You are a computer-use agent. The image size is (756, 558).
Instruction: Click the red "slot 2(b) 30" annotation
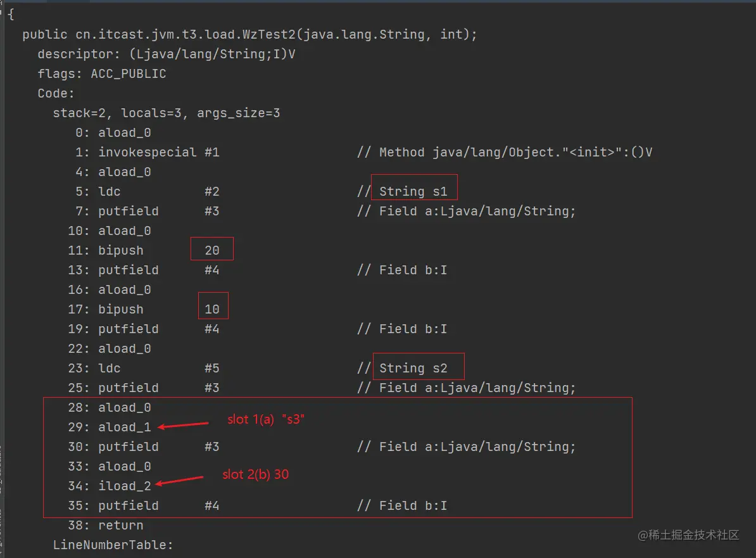(255, 474)
